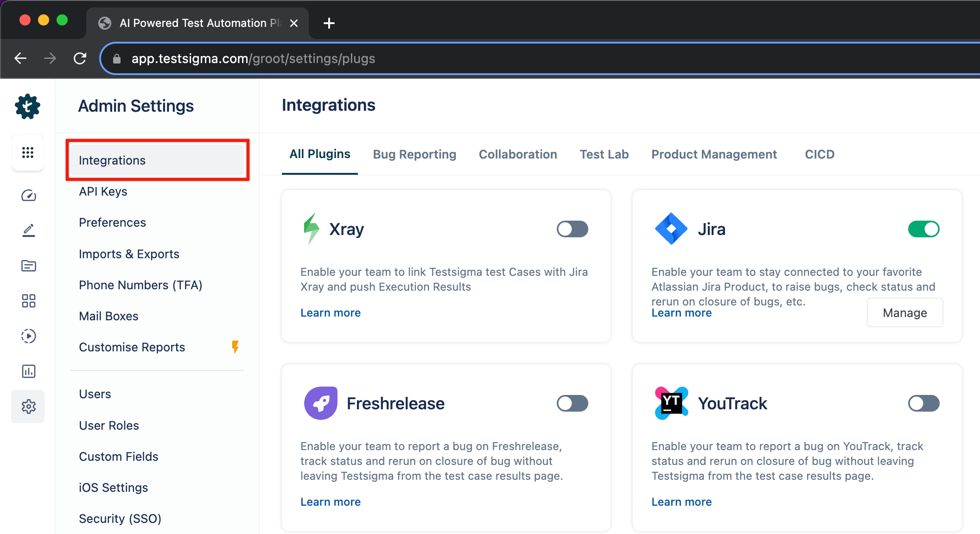The image size is (980, 534).
Task: Select the All Plugins tab
Action: point(320,154)
